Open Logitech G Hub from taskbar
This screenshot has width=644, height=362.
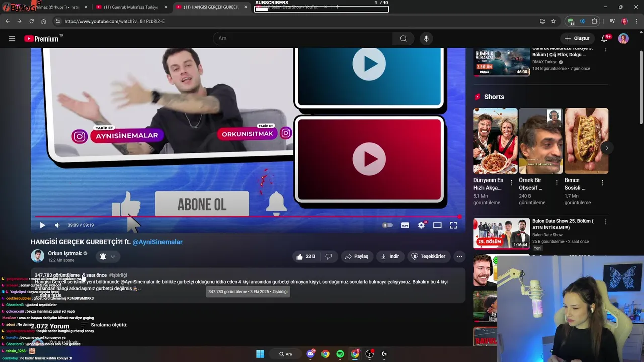(384, 354)
